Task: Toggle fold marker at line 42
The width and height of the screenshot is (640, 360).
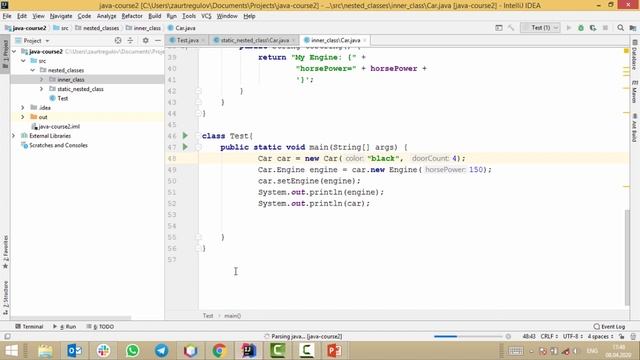Action: (x=198, y=91)
